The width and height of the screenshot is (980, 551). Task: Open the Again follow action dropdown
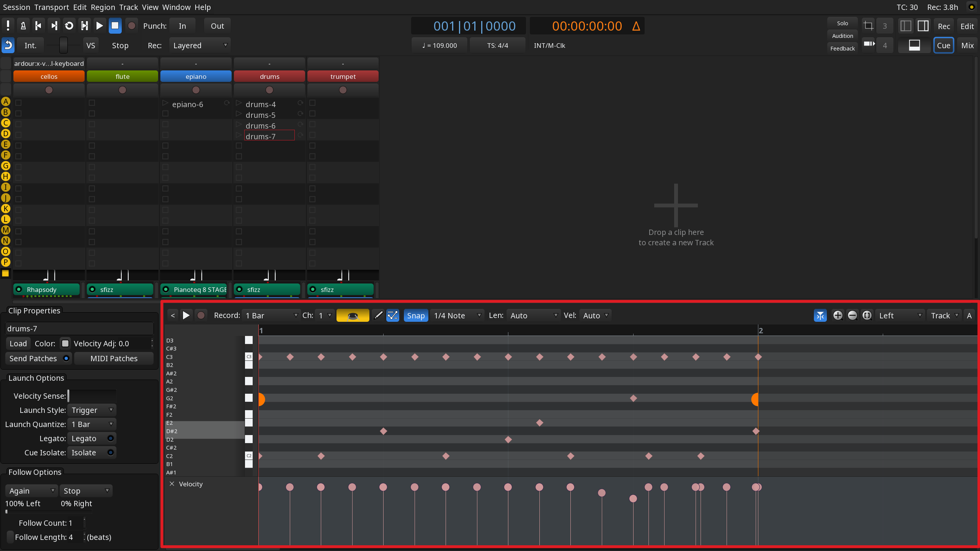(31, 491)
